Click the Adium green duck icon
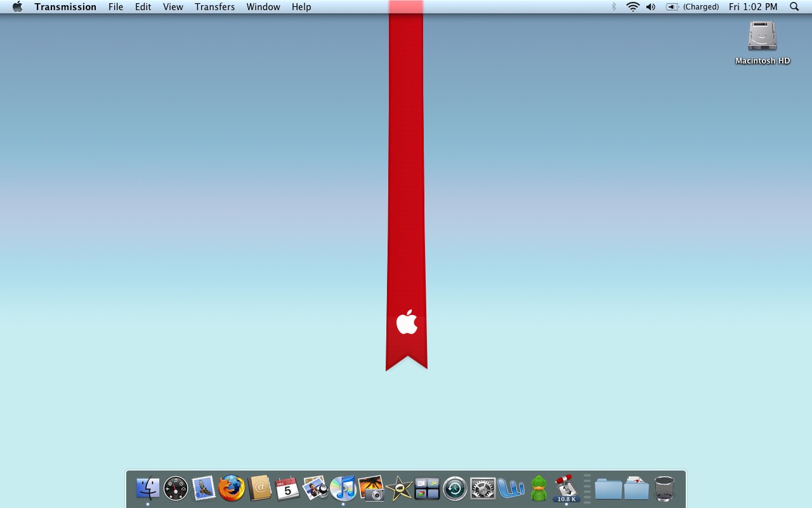The height and width of the screenshot is (508, 812). 539,488
